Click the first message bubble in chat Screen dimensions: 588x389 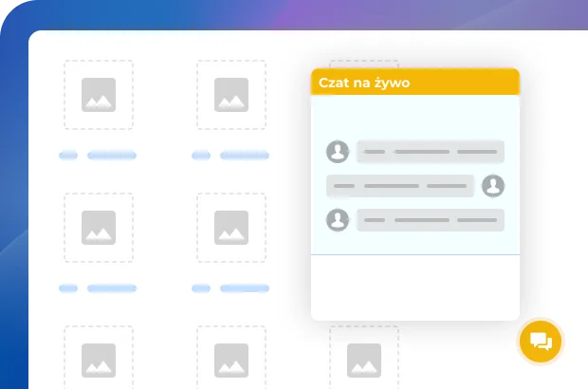coord(430,152)
